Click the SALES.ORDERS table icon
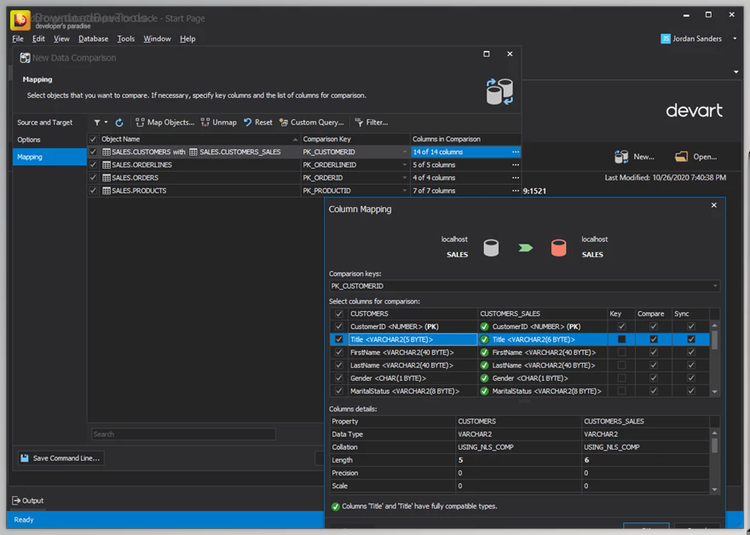This screenshot has height=535, width=750. pos(107,178)
